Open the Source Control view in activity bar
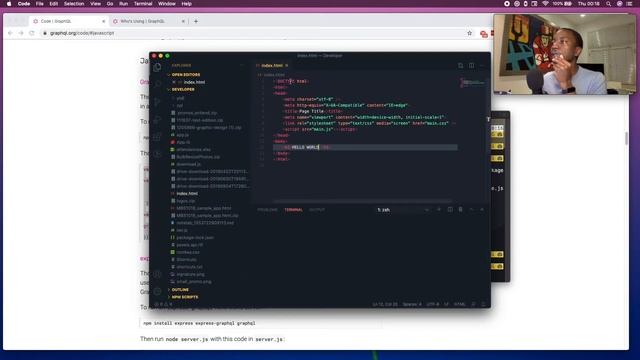Viewport: 640px width, 360px height. tap(157, 102)
